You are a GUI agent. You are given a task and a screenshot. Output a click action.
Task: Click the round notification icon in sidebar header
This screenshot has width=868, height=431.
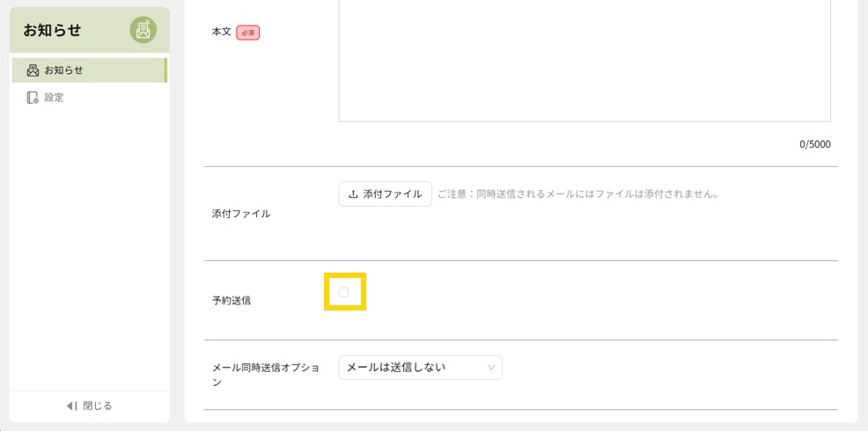tap(143, 30)
